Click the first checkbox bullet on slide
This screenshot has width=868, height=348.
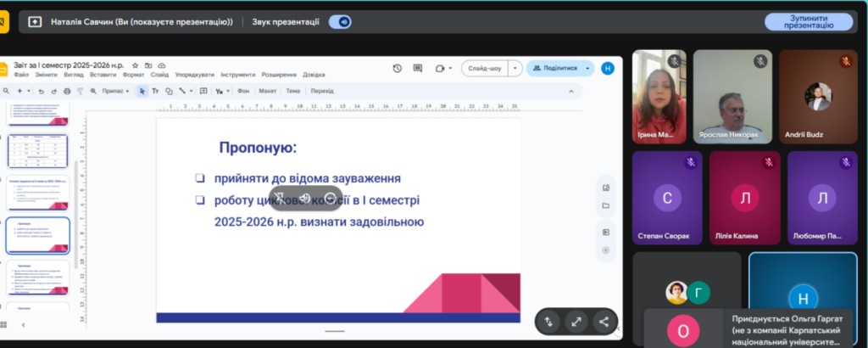point(200,178)
